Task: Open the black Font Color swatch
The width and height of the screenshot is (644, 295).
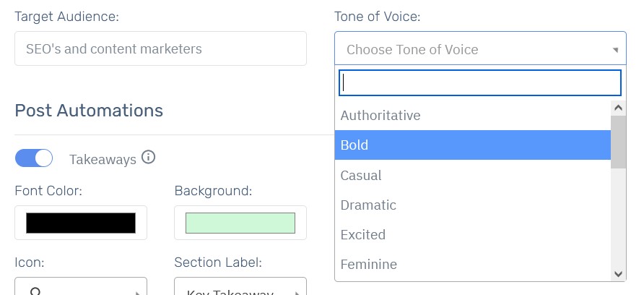Action: coord(81,223)
